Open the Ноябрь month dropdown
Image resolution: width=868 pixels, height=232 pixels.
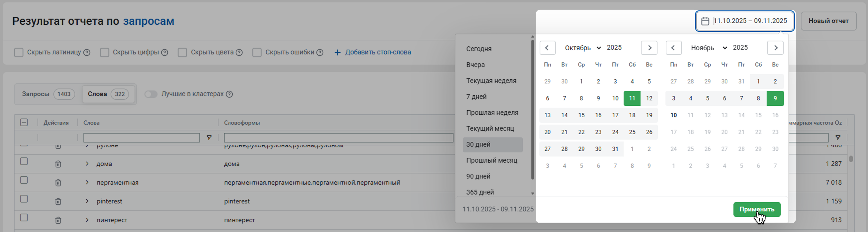click(709, 48)
